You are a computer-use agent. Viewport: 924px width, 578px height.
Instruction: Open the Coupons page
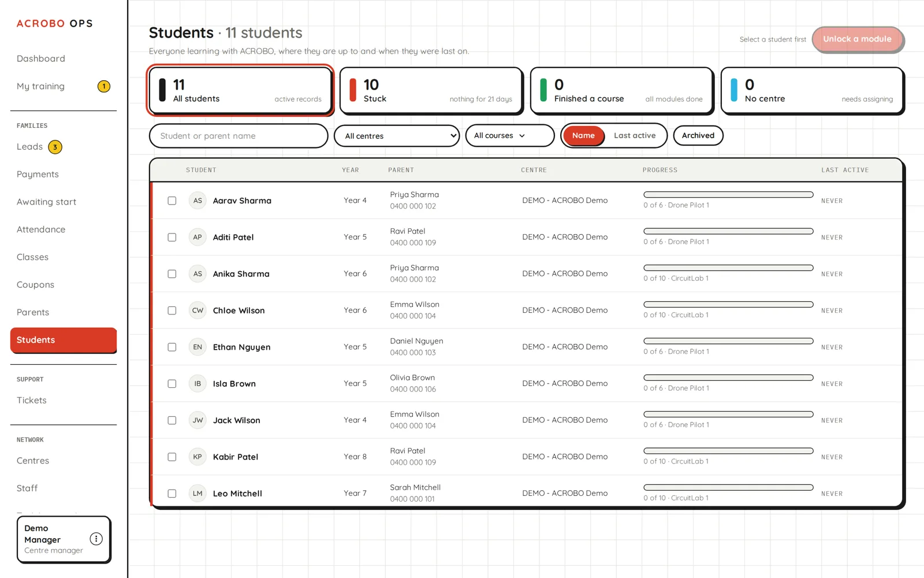point(35,285)
